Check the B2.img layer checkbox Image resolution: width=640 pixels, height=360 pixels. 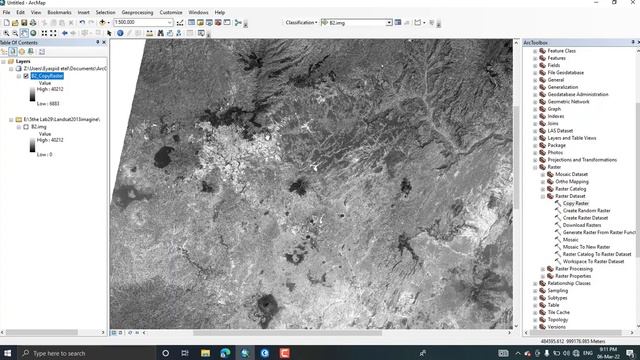coord(26,127)
